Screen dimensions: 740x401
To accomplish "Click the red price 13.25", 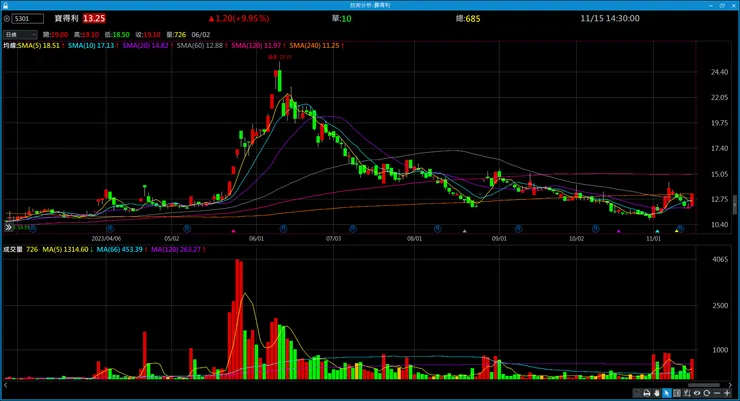I will [94, 18].
